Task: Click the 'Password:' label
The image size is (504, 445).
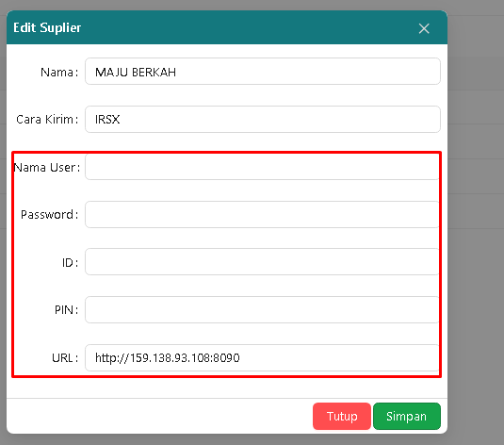Action: tap(50, 215)
